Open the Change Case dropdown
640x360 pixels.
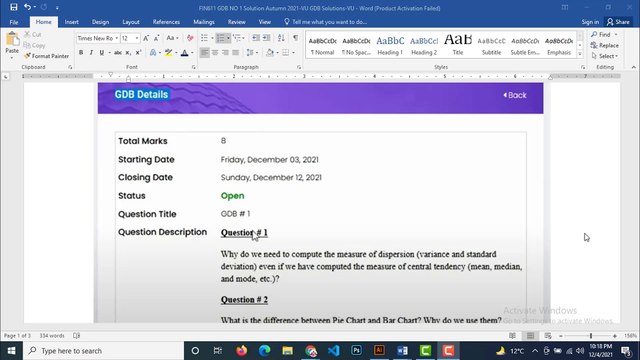point(172,38)
